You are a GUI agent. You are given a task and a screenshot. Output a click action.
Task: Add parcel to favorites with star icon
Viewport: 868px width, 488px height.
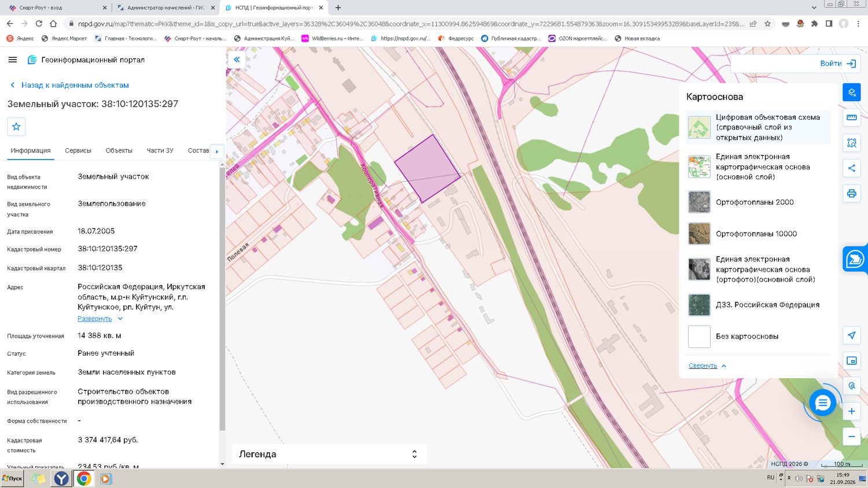click(x=16, y=127)
